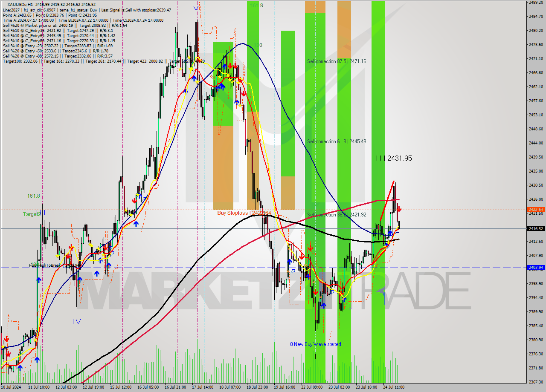Click the '24 Jul 11:00' time label

(x=394, y=387)
